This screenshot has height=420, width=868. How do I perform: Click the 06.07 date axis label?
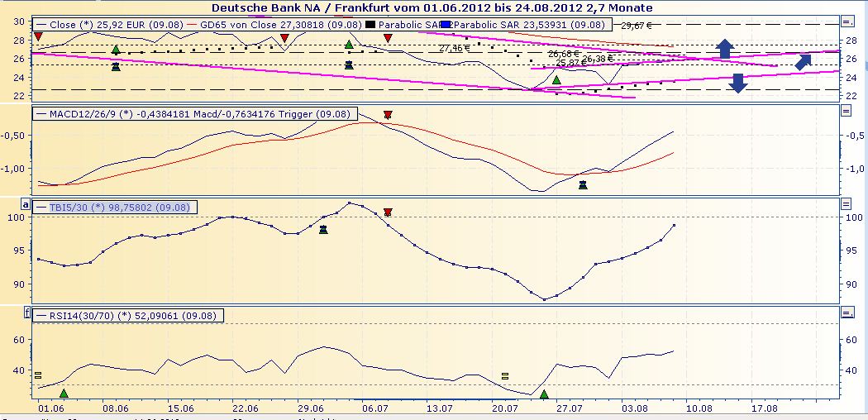tap(374, 408)
